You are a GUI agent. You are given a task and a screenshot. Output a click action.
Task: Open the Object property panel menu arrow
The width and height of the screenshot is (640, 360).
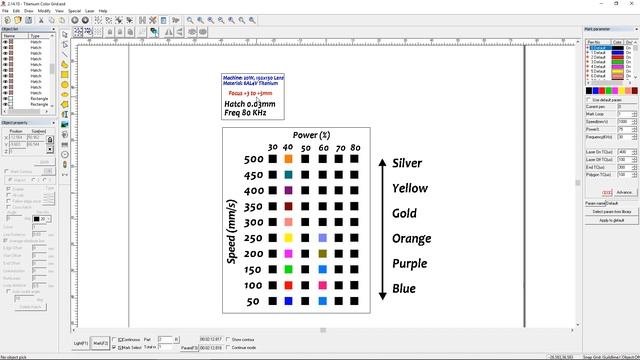[x=53, y=122]
